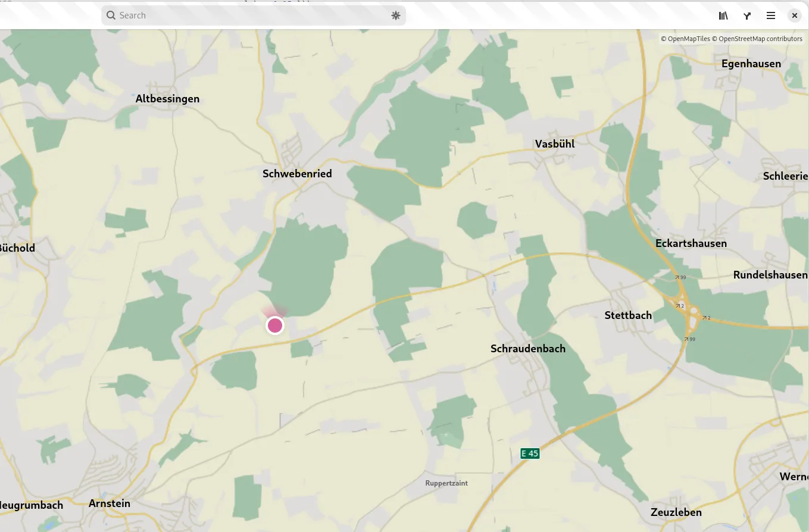Open the route planner
Screen dimensions: 809x532
tap(747, 16)
